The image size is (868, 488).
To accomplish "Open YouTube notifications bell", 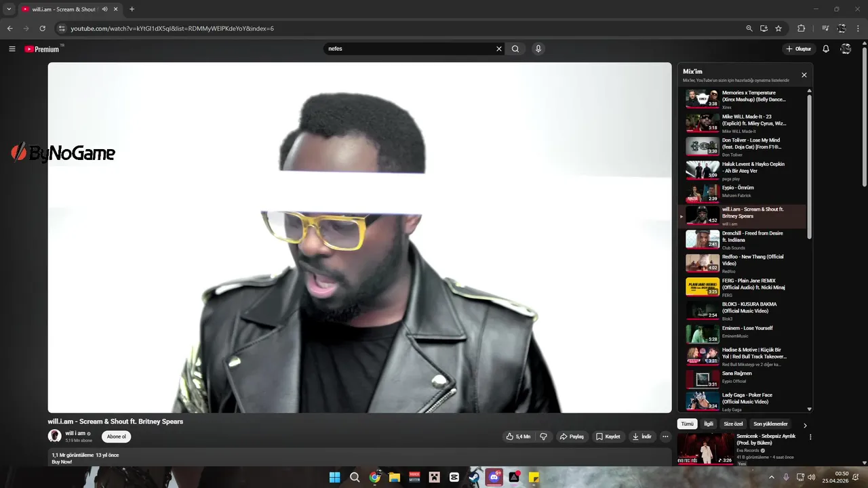I will tap(826, 49).
